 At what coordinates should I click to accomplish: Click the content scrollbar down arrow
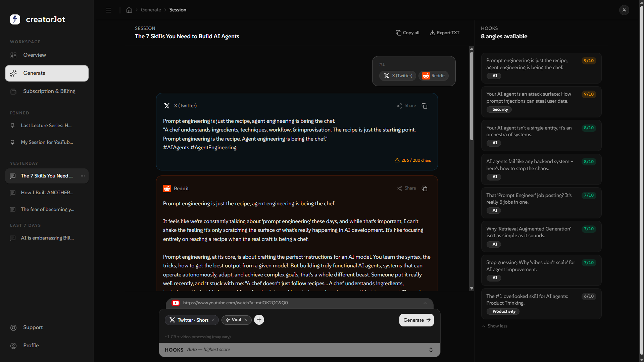pos(472,289)
